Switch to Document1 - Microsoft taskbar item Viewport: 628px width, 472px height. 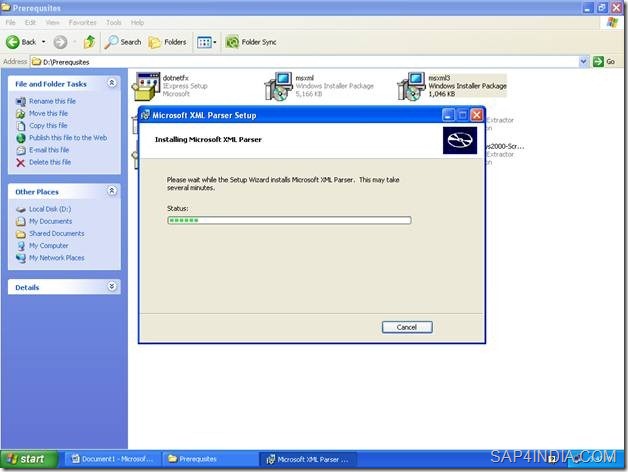coord(113,459)
